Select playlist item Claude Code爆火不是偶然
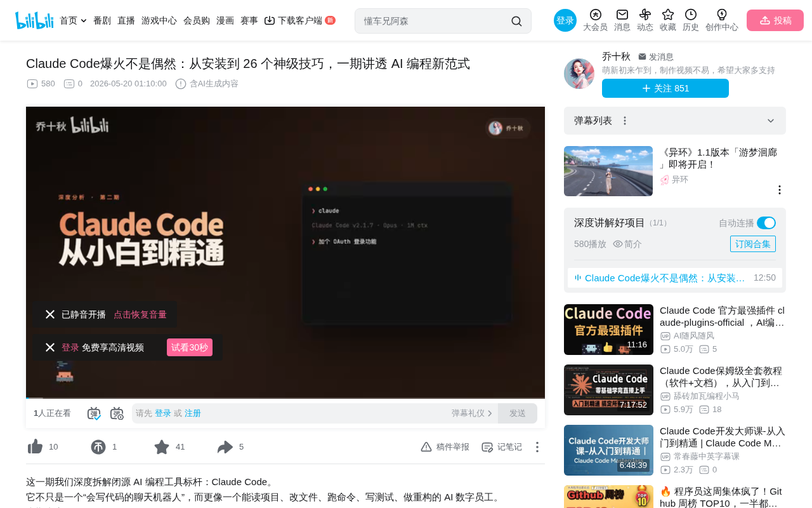Image resolution: width=812 pixels, height=508 pixels. [675, 277]
